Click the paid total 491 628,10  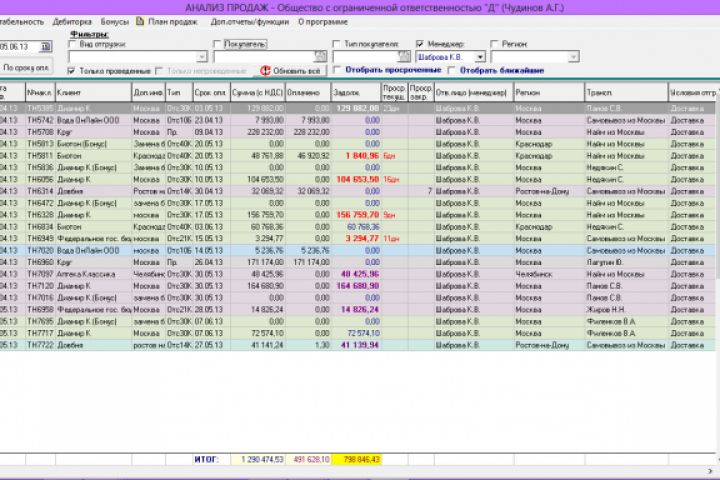click(x=308, y=459)
